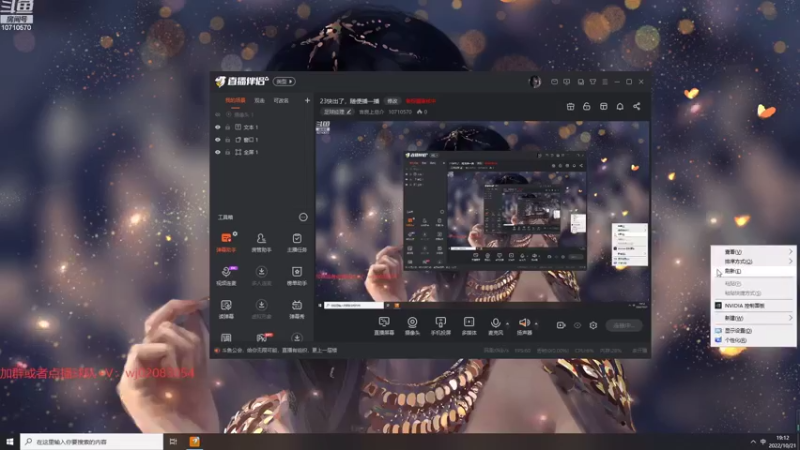The width and height of the screenshot is (800, 450).
Task: Toggle the preview eye icon beside the gear
Action: pos(577,325)
